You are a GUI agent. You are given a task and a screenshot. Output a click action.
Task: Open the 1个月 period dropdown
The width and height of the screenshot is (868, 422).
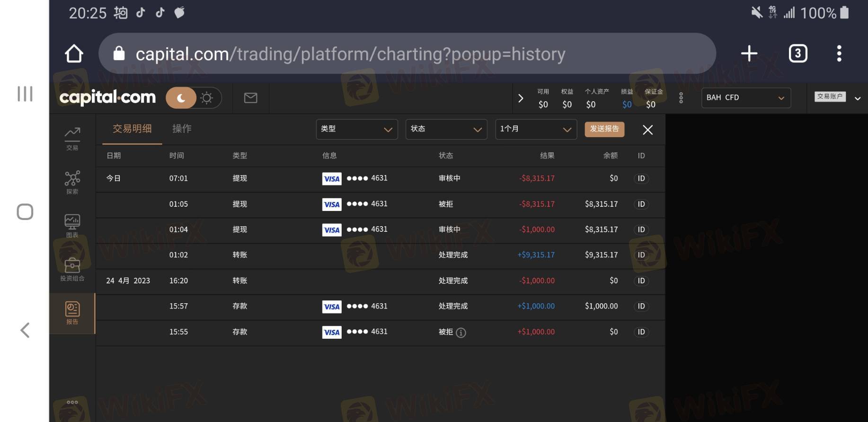click(x=535, y=129)
